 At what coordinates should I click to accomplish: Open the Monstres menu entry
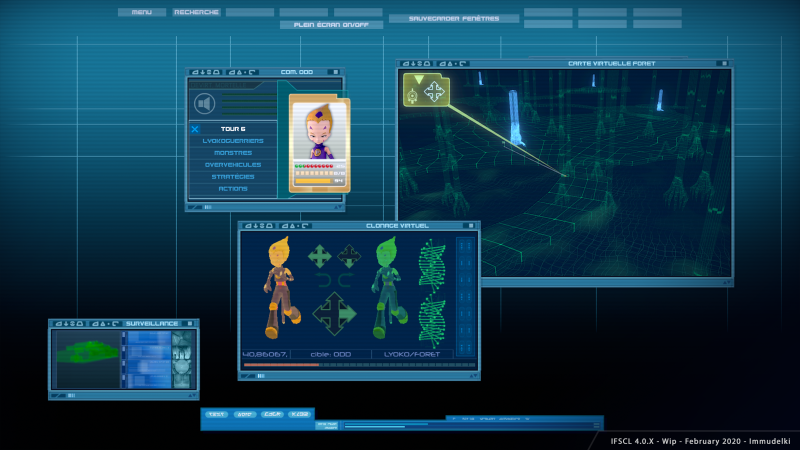233,153
